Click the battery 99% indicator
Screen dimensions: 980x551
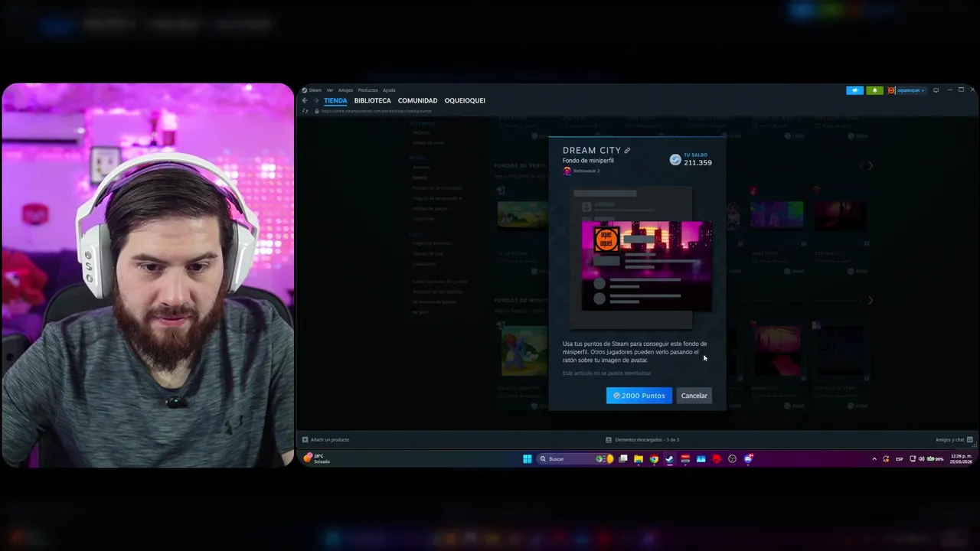[x=936, y=459]
